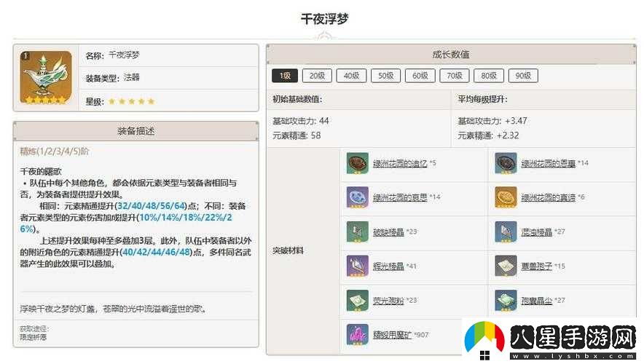Click the 绿洲花园的恩惠 material icon
Viewport: 644px width, 364px height.
point(506,163)
